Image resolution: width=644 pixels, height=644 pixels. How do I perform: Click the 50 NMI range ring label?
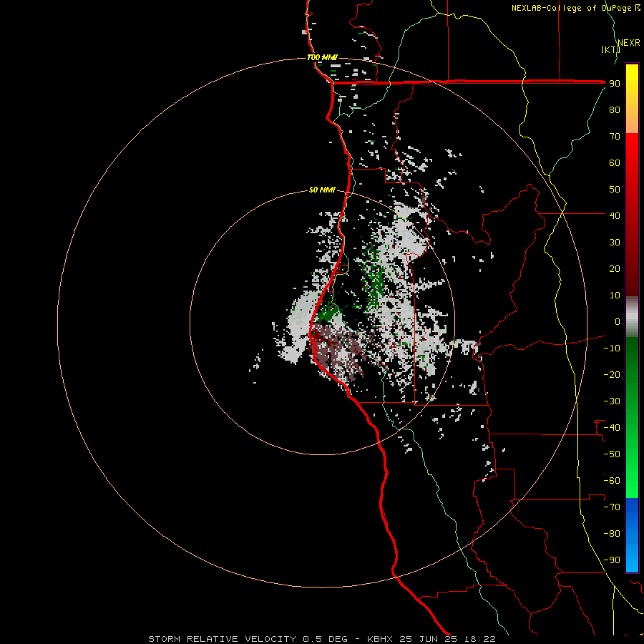pyautogui.click(x=322, y=190)
